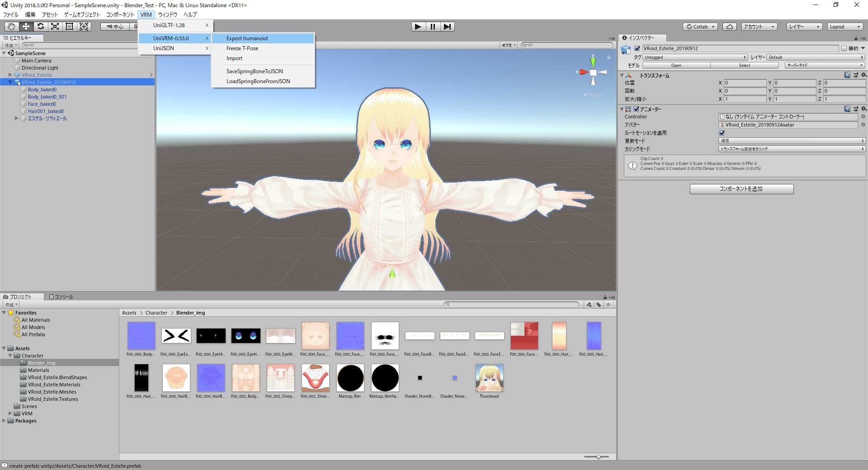Screen dimensions: 868x470
Task: Collapse VRoid_Estelle_20190912 hierarchy node
Action: click(x=10, y=82)
